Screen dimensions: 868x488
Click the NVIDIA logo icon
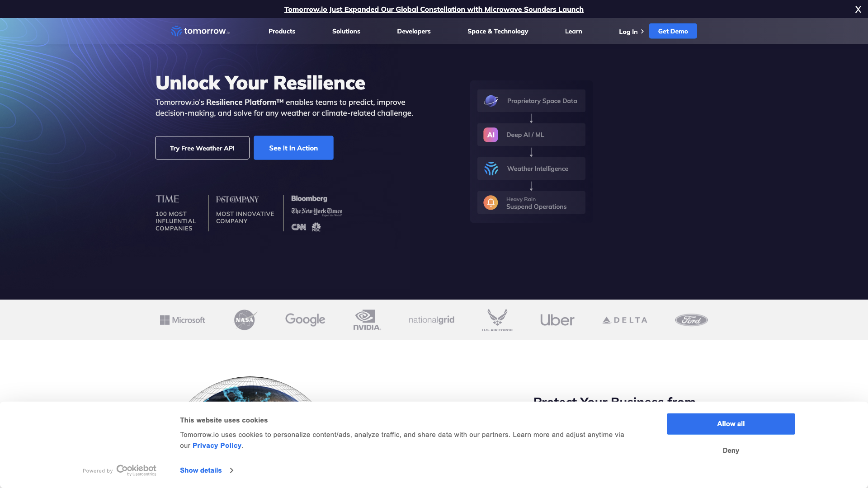(x=367, y=320)
